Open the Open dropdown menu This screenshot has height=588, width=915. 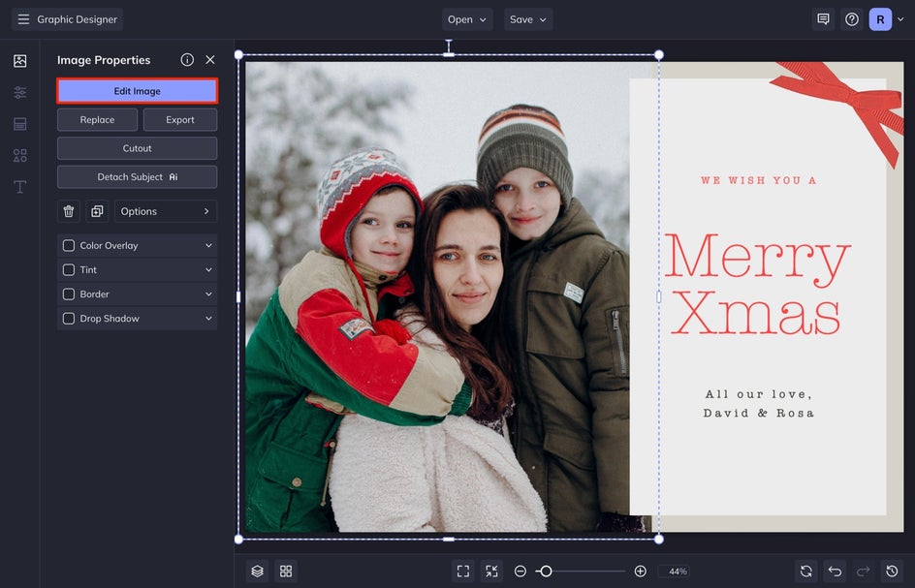coord(467,19)
